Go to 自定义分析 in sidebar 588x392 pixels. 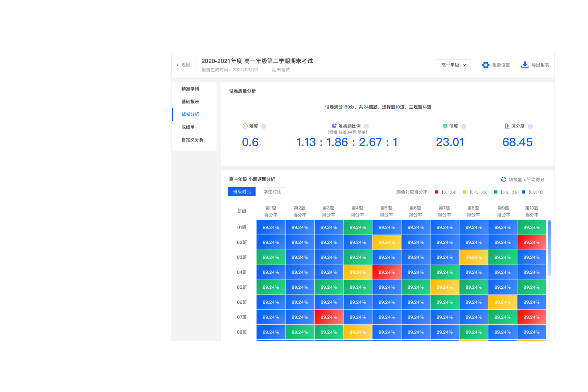pos(192,140)
